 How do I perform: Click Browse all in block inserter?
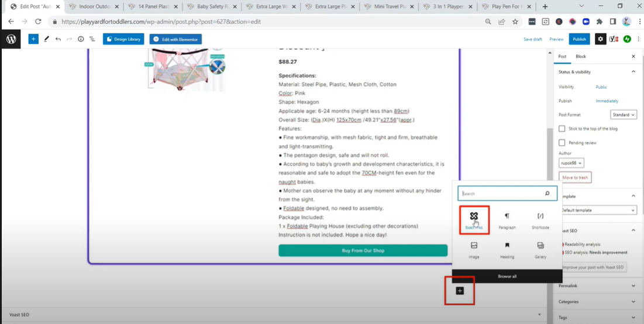[507, 277]
